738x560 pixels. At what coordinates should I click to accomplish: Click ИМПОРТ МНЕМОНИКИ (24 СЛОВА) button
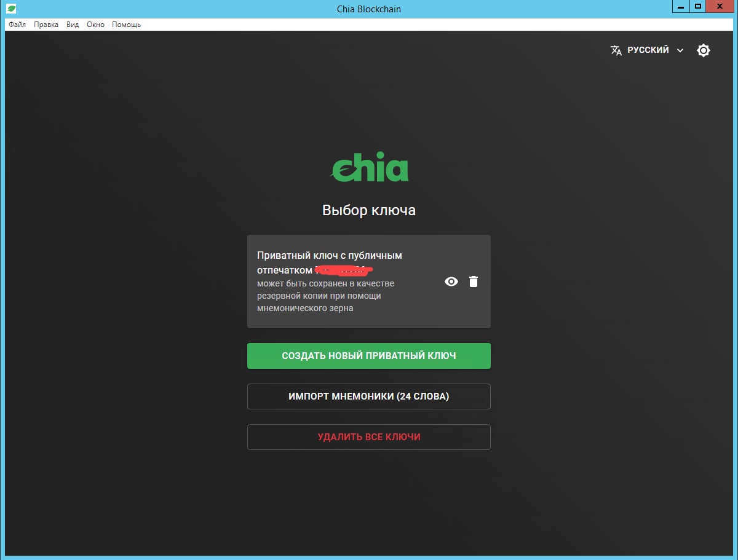[x=369, y=396]
